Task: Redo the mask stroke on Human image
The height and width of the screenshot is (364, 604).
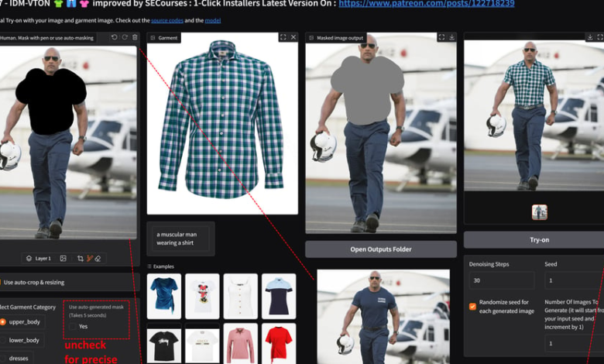Action: coord(125,37)
